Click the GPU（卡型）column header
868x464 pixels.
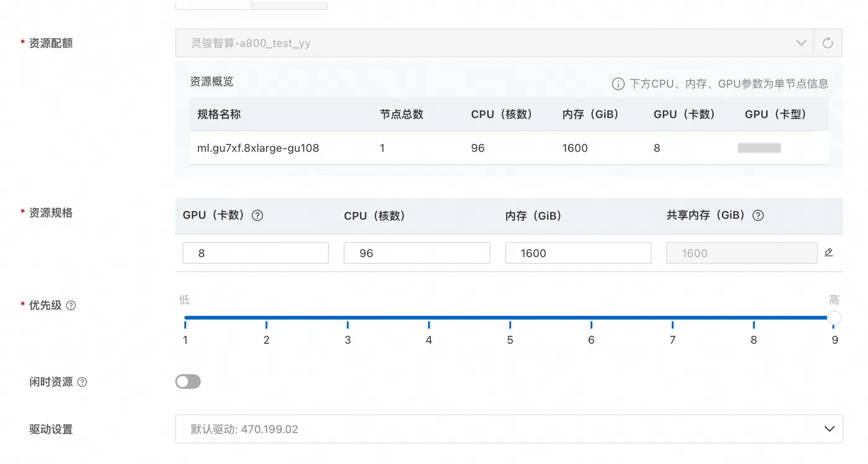tap(776, 114)
